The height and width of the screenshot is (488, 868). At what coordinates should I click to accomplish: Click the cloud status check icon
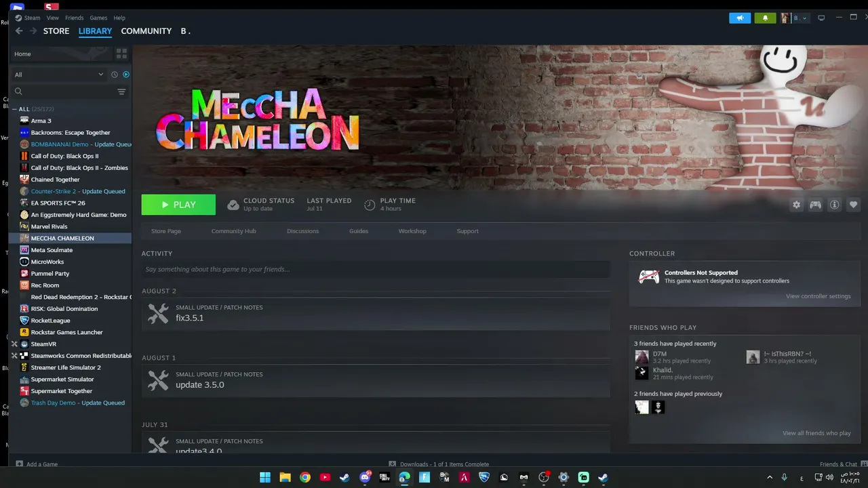[x=233, y=205]
